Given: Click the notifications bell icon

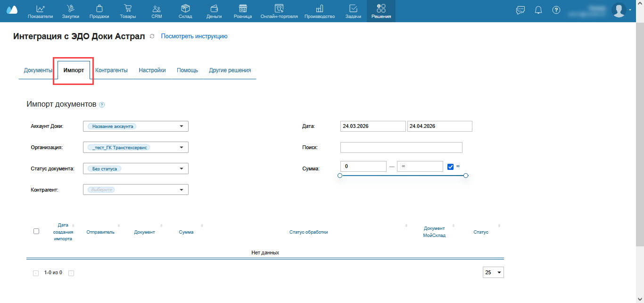Looking at the screenshot, I should tap(538, 10).
